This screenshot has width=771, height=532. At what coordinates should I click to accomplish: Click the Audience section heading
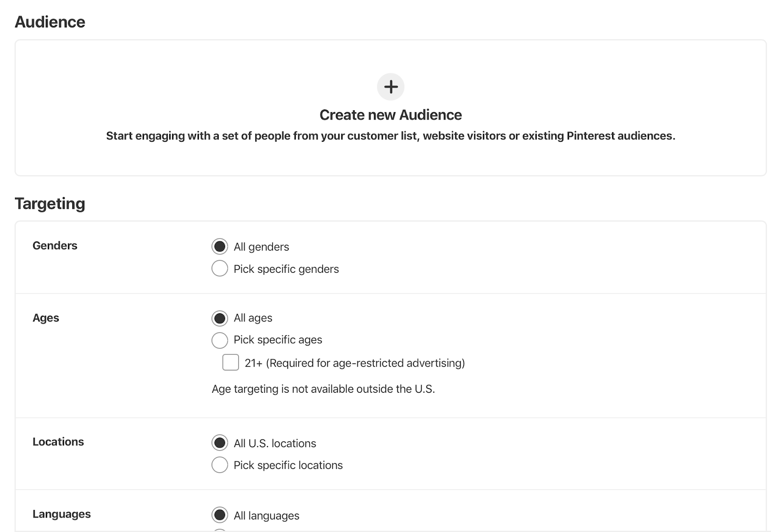pos(50,22)
